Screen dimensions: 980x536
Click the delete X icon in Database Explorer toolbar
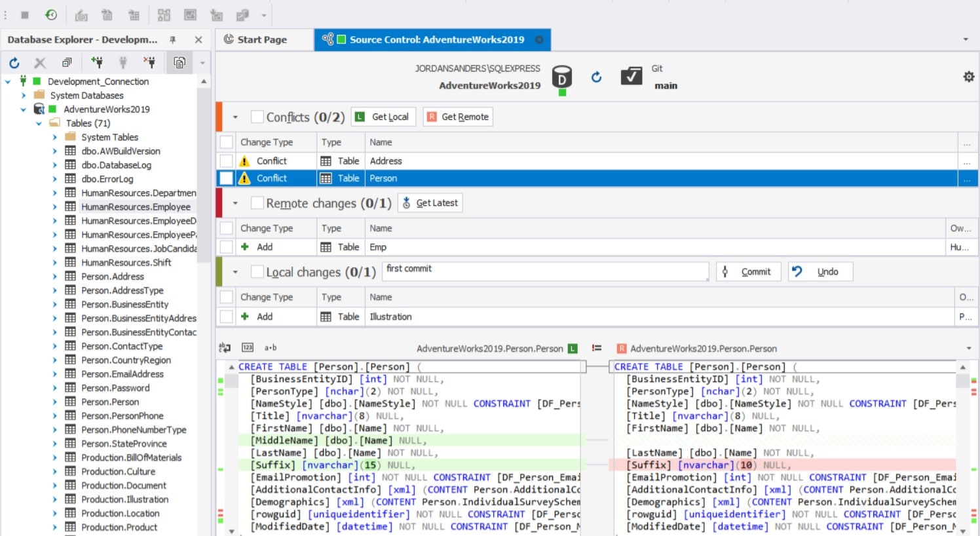[x=40, y=63]
